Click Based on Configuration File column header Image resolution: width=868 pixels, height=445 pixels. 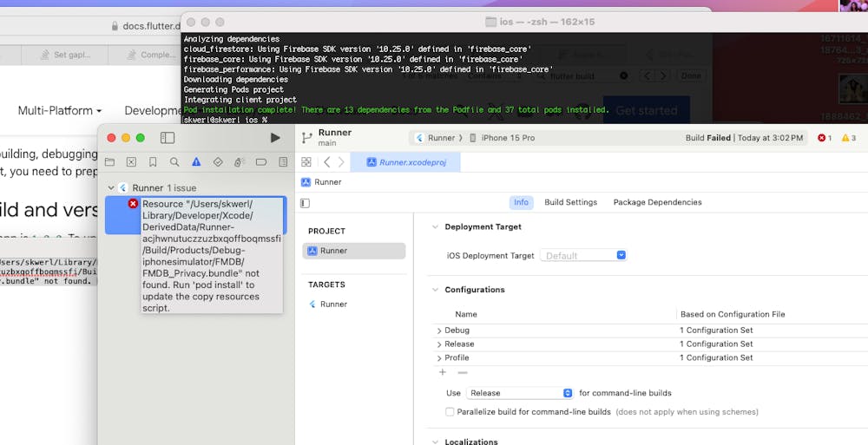click(733, 314)
